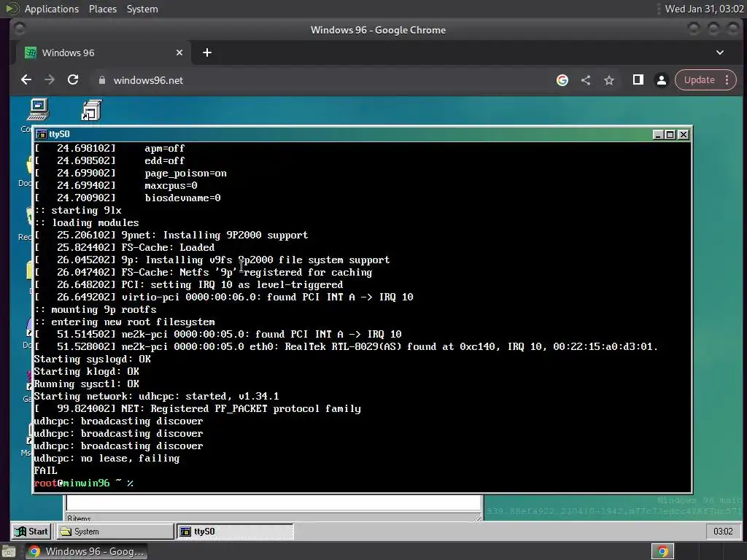
Task: Click the ':: starting 9lx' line
Action: 77,211
